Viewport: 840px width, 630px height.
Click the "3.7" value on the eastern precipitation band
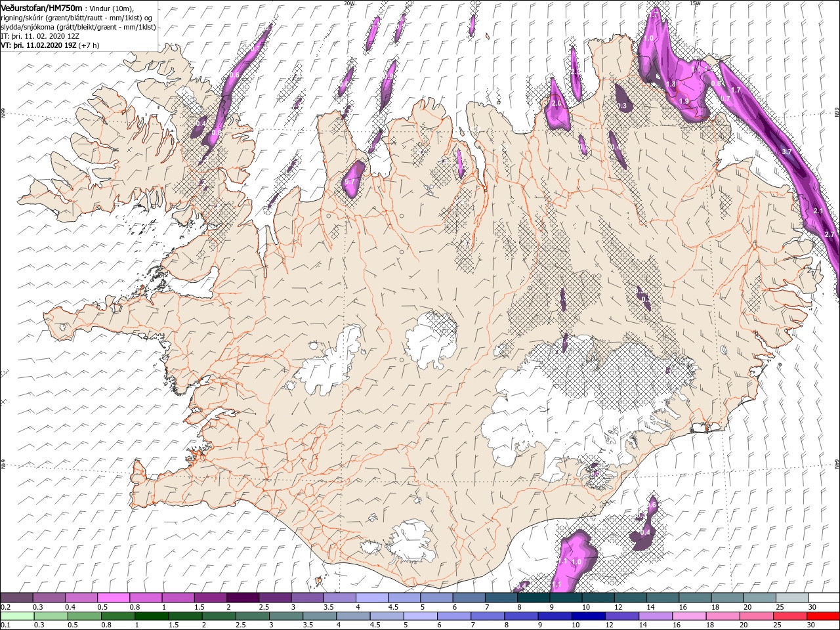click(788, 152)
